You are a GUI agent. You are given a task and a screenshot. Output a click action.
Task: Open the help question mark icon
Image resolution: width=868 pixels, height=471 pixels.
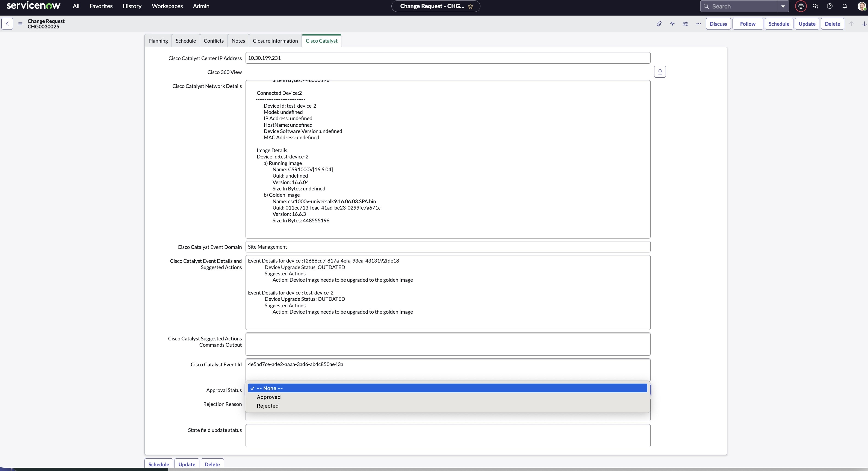[830, 6]
